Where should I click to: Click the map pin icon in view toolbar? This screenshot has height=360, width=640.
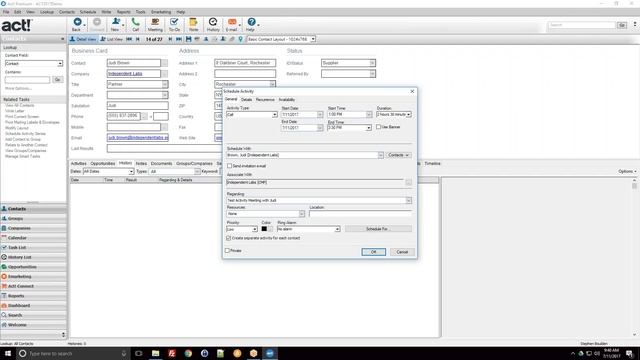coord(240,39)
